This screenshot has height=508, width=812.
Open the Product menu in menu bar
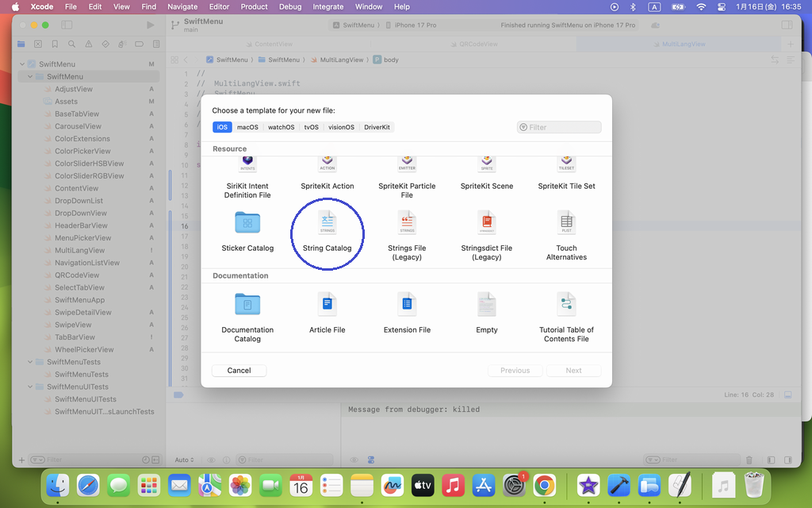coord(254,6)
